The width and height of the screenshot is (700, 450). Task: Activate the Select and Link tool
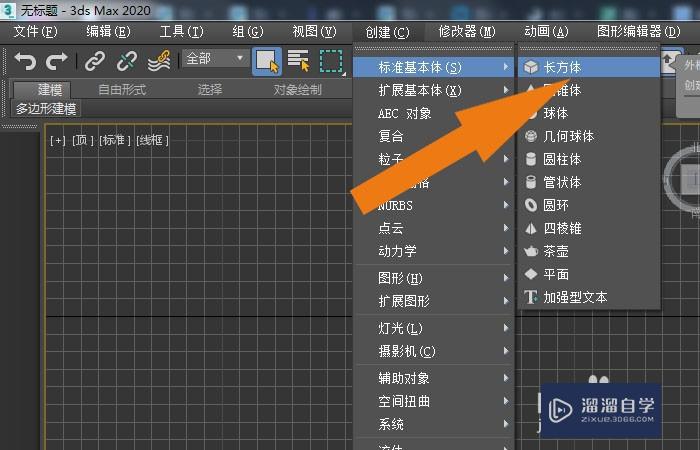pos(95,61)
